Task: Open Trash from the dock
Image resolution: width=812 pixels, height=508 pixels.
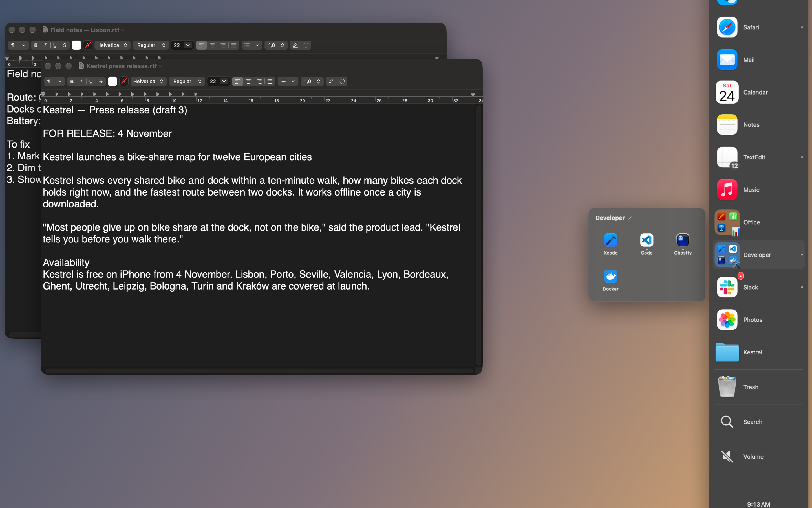Action: point(758,387)
